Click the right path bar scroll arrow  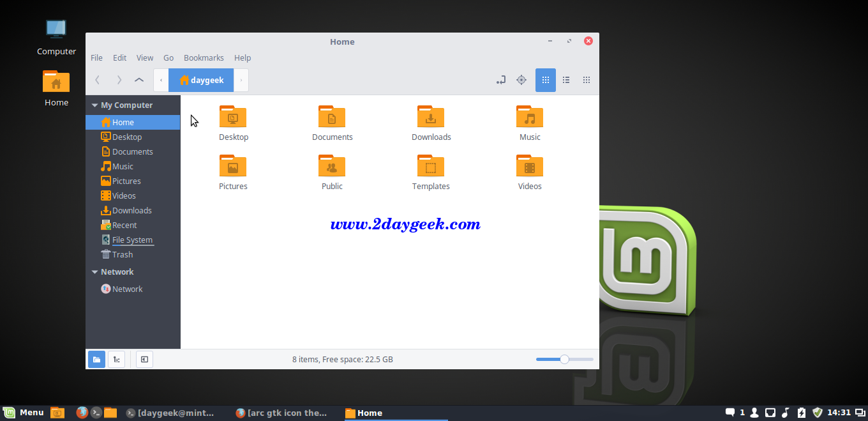pyautogui.click(x=241, y=80)
